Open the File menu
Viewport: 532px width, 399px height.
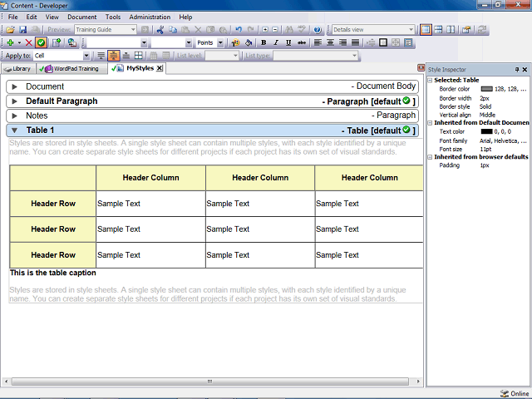(x=13, y=17)
